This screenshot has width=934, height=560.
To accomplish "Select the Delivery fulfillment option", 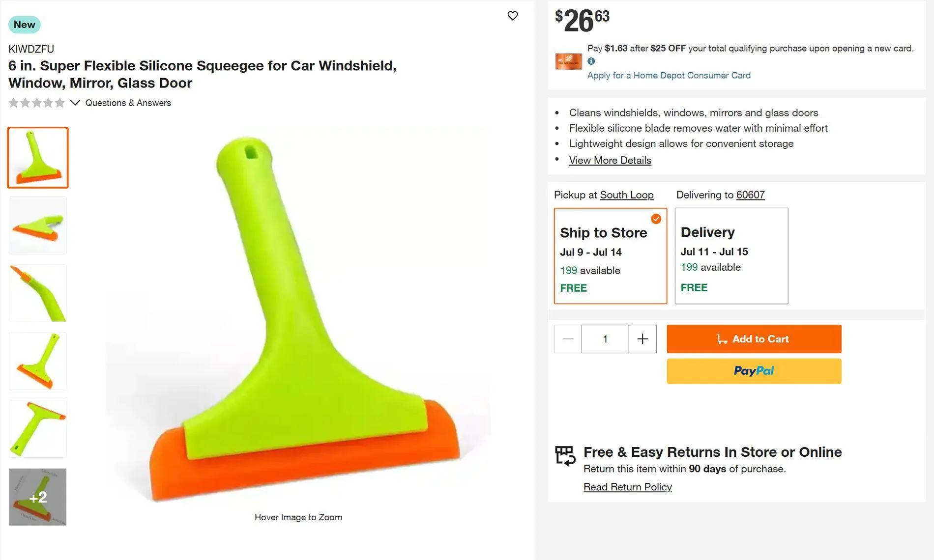I will (x=731, y=256).
